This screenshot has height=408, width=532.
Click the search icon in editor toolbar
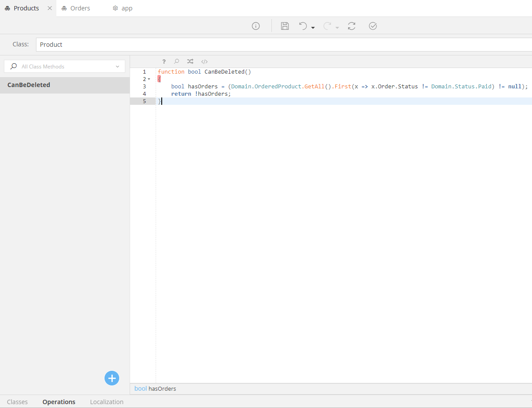(176, 62)
